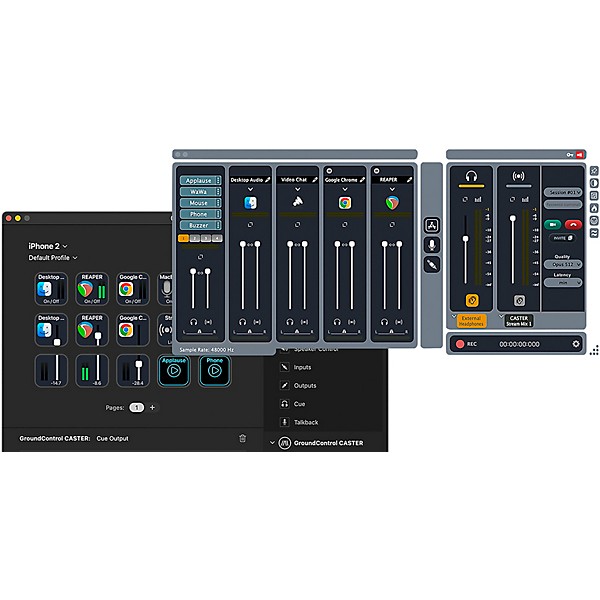Click the red hang-up call button
600x600 pixels.
pos(573,225)
